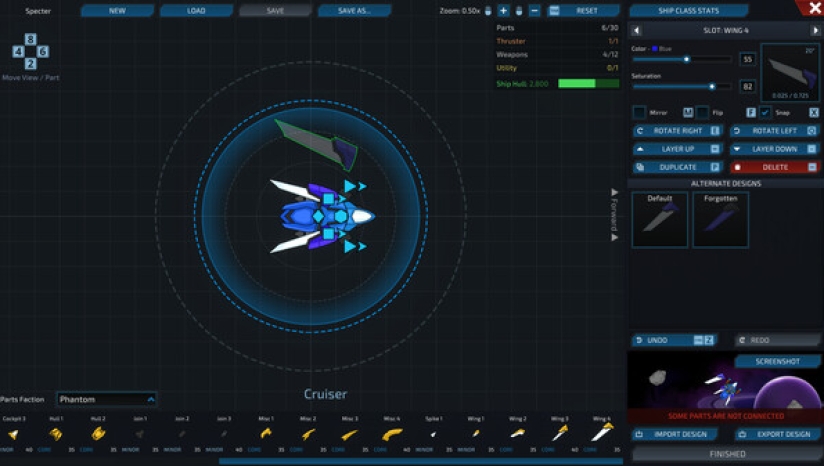Select the square weapon node on ship
Viewport: 824px width, 466px height.
click(328, 236)
